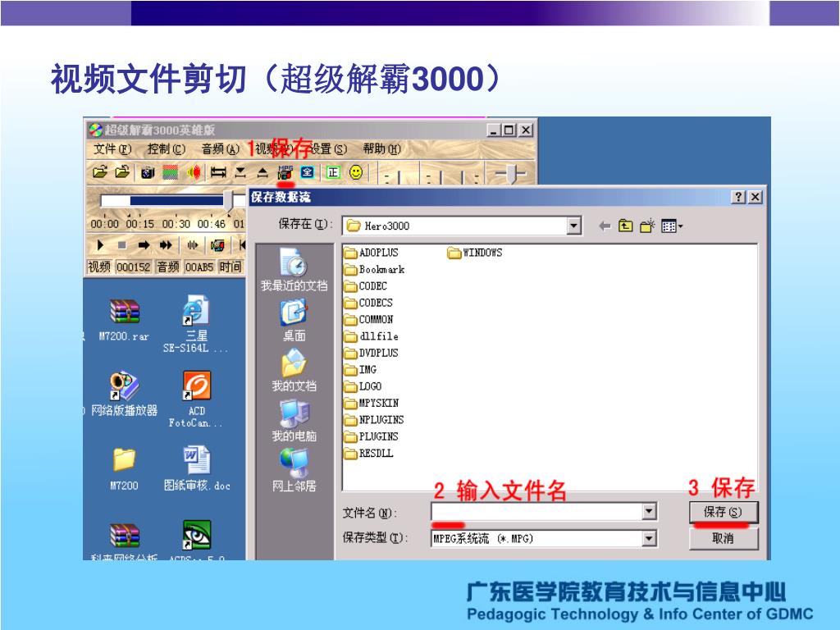This screenshot has height=630, width=840.
Task: Open the color bars video adjust icon
Action: click(x=171, y=172)
